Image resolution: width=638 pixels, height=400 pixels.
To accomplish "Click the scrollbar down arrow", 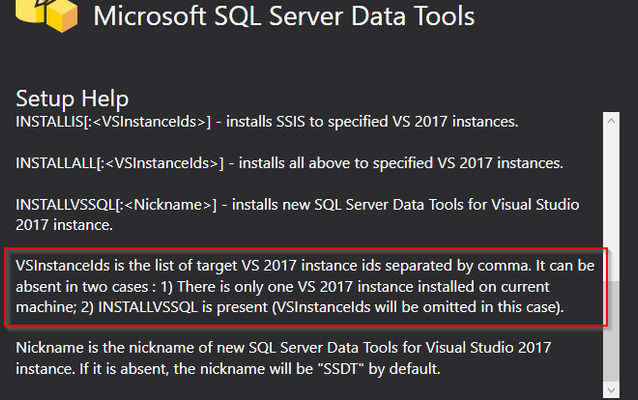I will [611, 390].
